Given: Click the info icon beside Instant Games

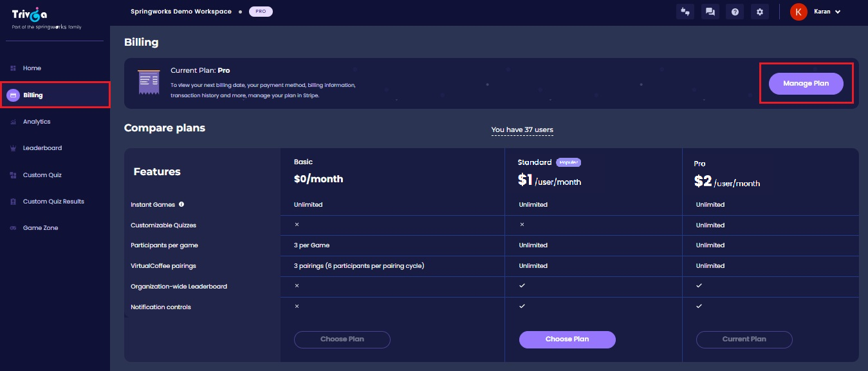Looking at the screenshot, I should point(181,204).
